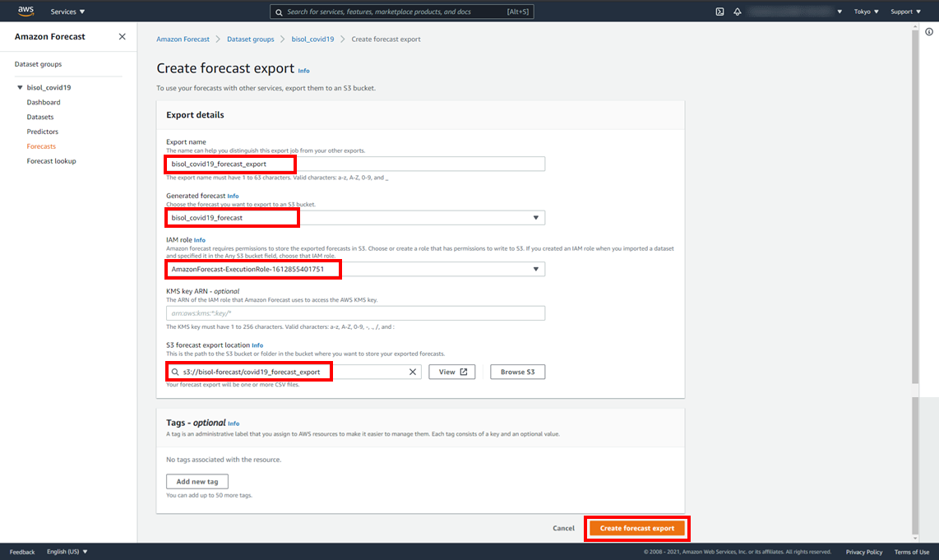Open the CloudShell terminal icon
939x560 pixels.
click(x=719, y=12)
